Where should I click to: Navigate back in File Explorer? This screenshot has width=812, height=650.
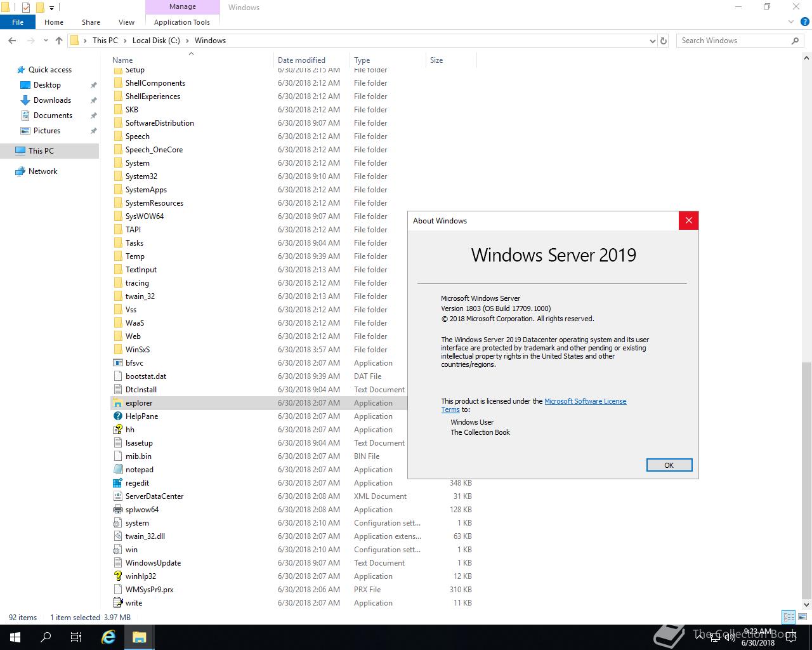point(12,41)
